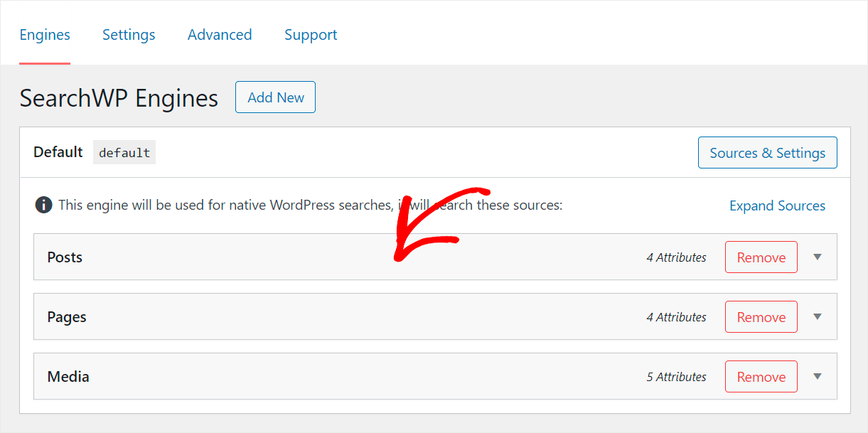Switch to the Settings tab
Image resolution: width=868 pixels, height=433 pixels.
[129, 35]
